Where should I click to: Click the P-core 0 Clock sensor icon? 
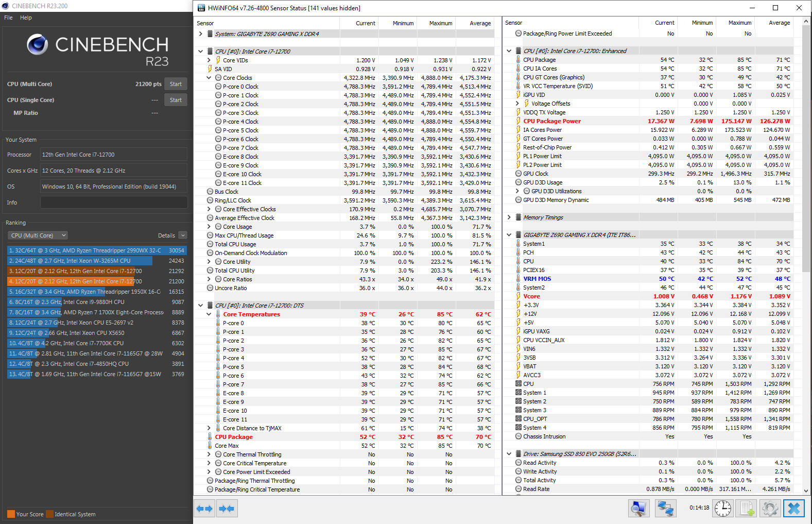218,87
